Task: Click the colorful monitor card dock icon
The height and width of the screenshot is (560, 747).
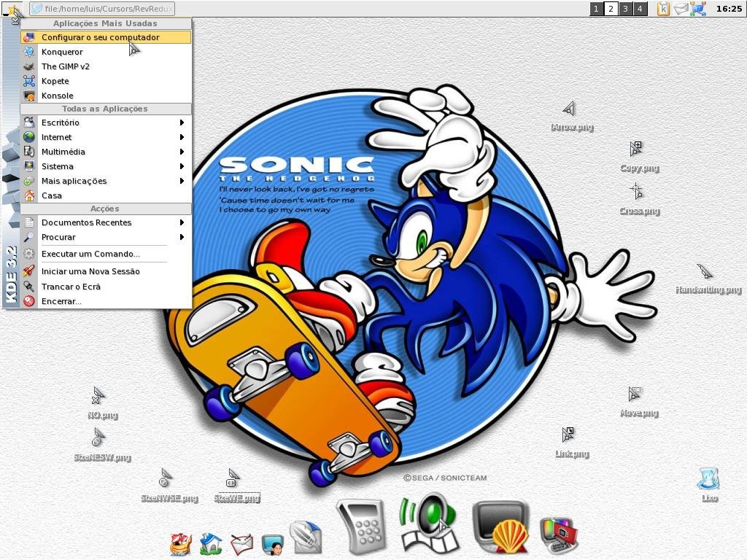Action: point(558,536)
